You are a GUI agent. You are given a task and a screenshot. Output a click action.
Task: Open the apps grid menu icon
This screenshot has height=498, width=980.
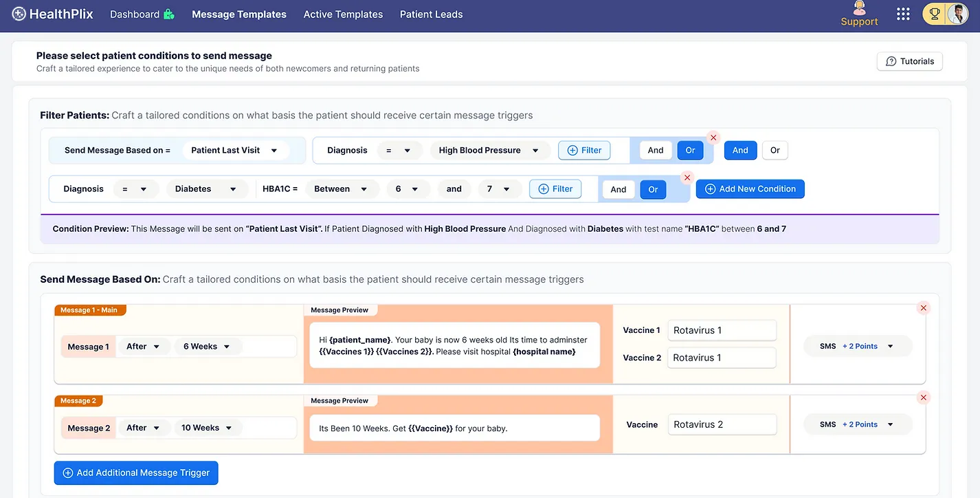903,14
